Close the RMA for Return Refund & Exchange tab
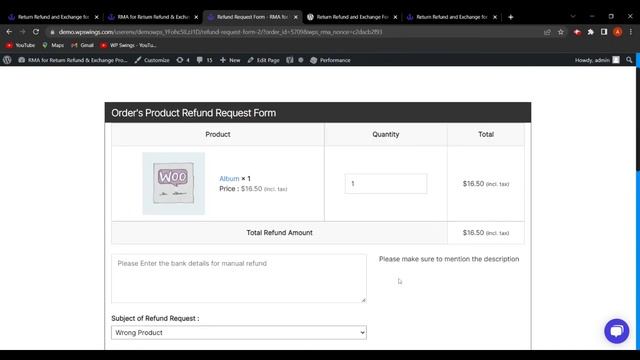This screenshot has width=640, height=360. 196,17
